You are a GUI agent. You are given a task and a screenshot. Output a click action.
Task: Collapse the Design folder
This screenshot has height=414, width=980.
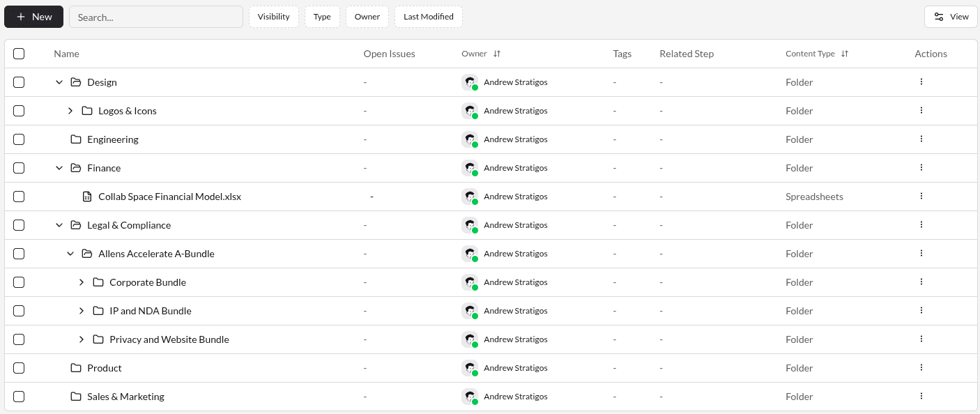point(59,82)
